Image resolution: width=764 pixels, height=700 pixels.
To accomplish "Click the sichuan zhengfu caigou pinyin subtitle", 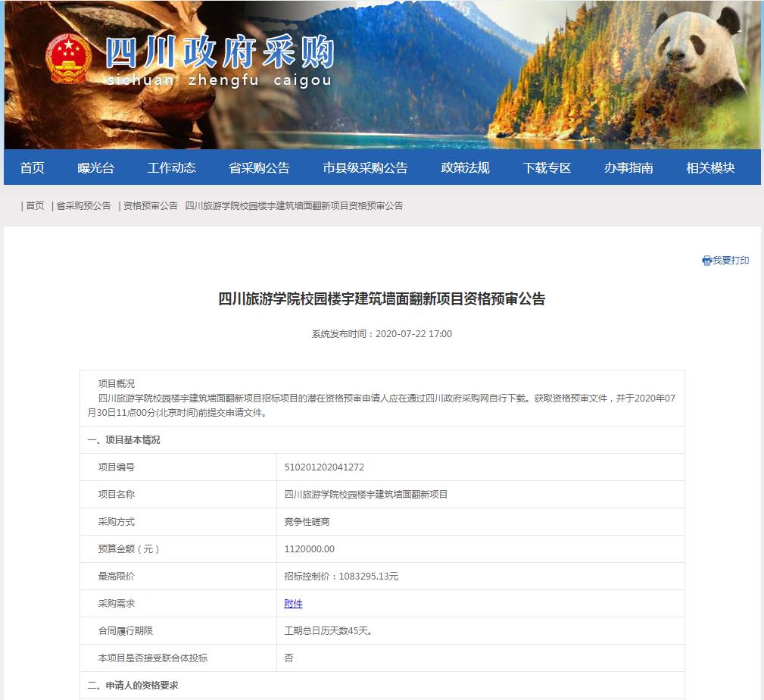I will (x=220, y=80).
